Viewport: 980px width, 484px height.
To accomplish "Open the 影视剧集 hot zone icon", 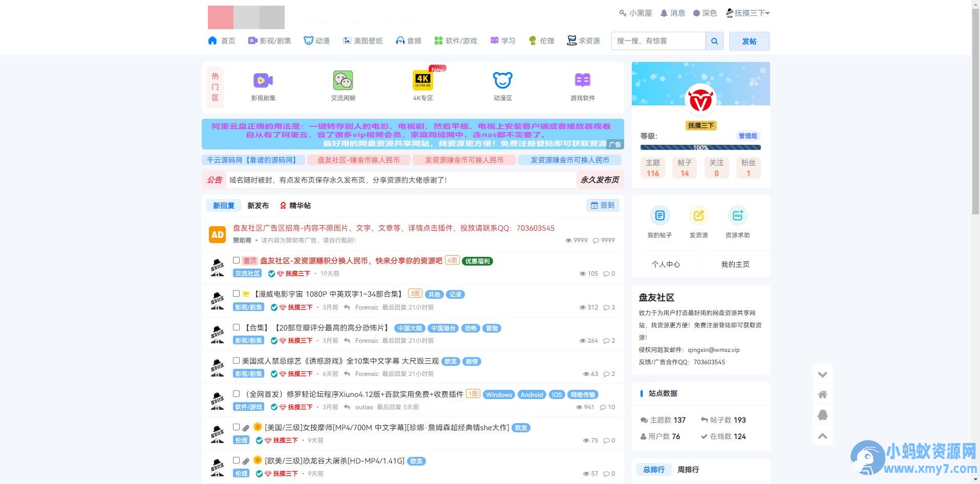I will [263, 80].
